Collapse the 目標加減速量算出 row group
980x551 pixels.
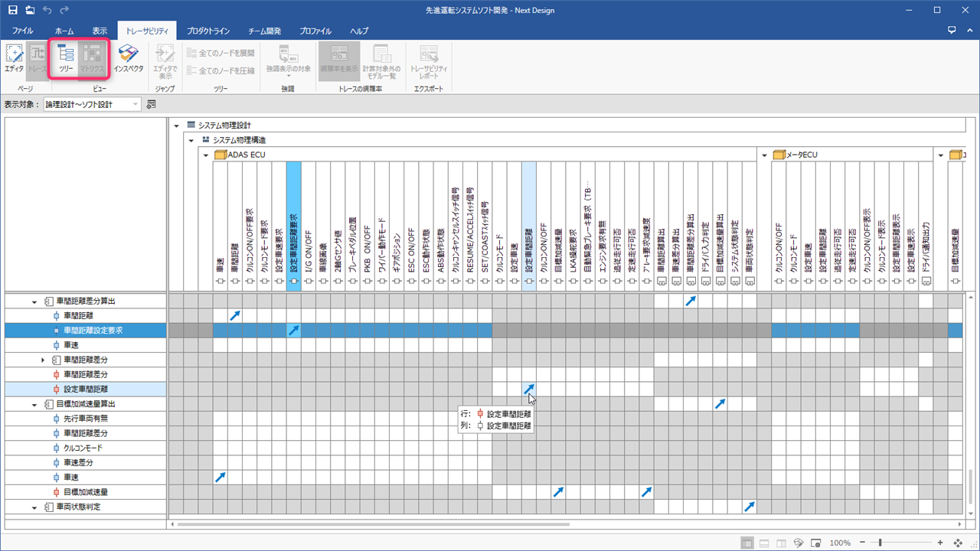pyautogui.click(x=34, y=404)
